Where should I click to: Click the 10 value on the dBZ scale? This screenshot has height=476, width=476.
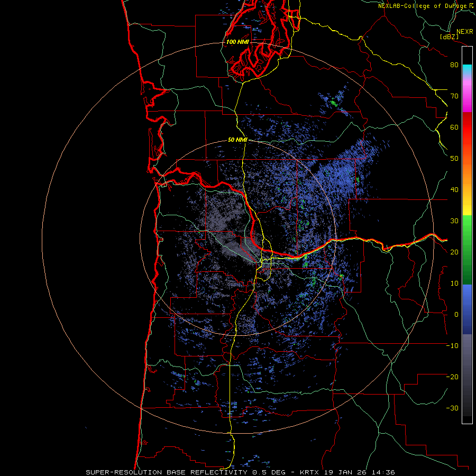click(x=454, y=283)
